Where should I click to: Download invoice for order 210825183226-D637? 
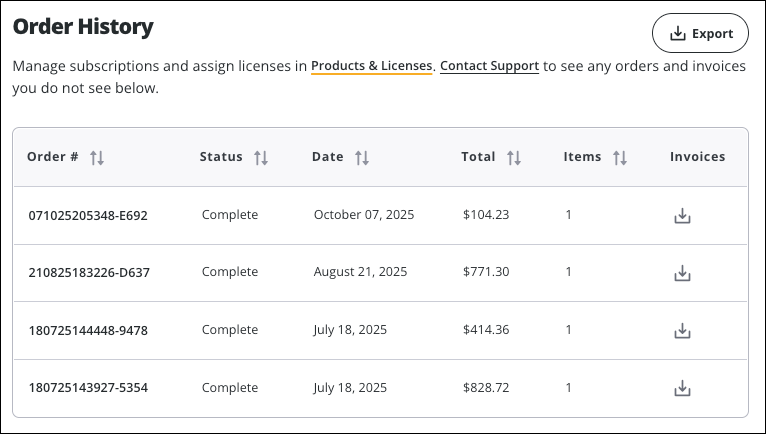point(682,273)
